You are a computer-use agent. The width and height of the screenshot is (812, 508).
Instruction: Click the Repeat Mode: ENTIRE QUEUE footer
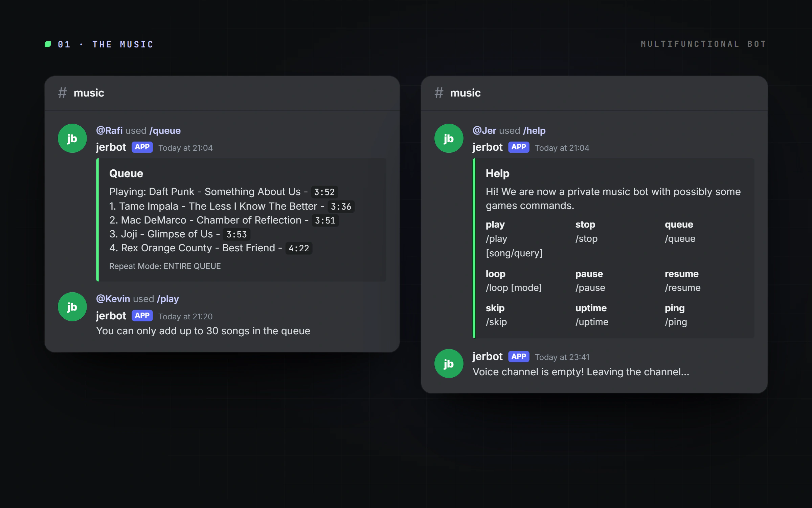tap(165, 266)
